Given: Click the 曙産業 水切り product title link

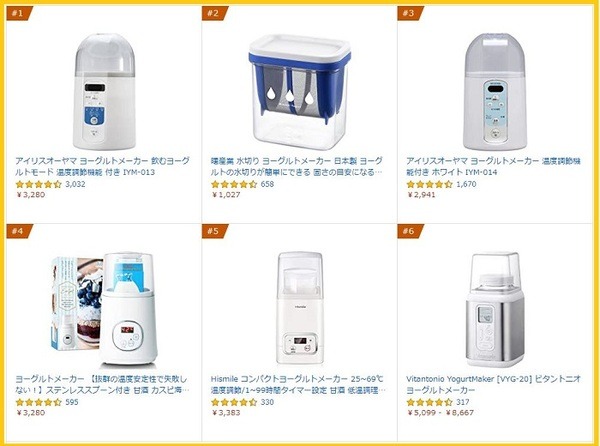Looking at the screenshot, I should [x=297, y=166].
